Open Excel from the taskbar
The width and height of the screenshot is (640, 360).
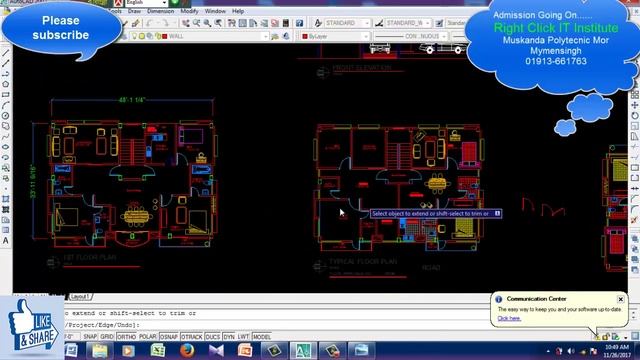158,351
